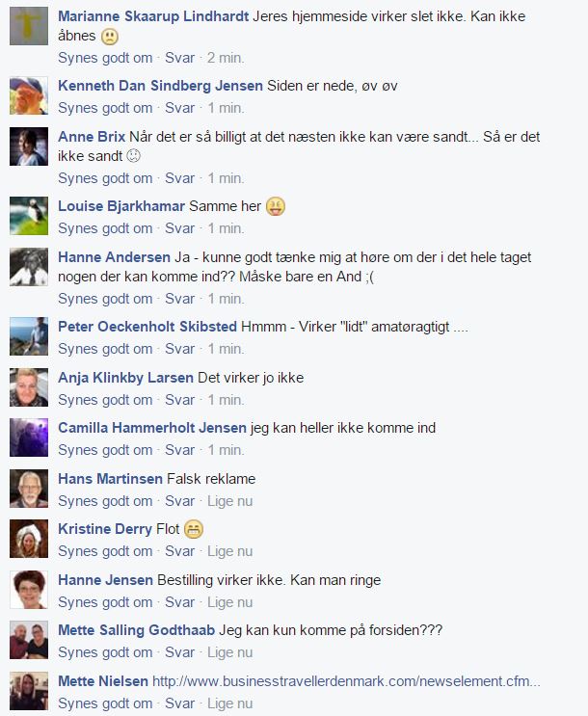Viewport: 588px width, 716px height.
Task: Open Mette Salling Godthaab's profile picture
Action: coord(29,640)
